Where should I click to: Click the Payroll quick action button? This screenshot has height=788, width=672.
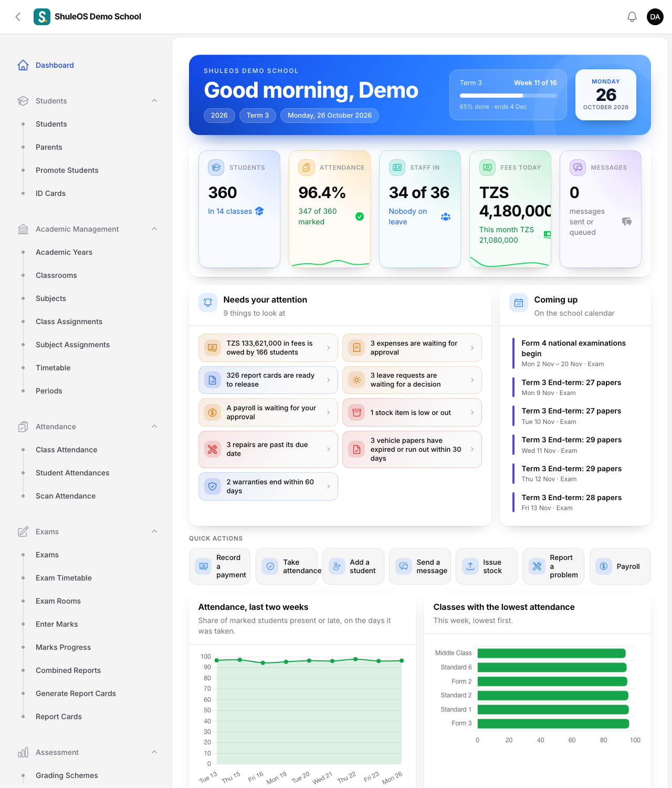tap(620, 566)
